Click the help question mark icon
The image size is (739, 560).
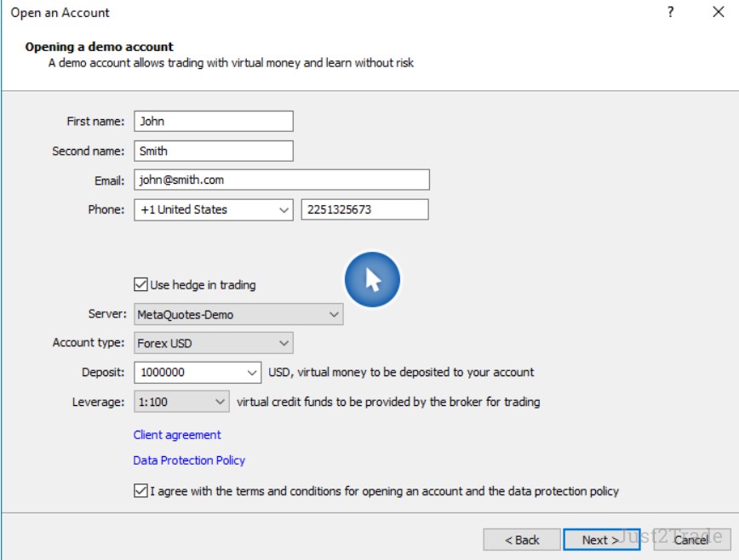coord(671,13)
